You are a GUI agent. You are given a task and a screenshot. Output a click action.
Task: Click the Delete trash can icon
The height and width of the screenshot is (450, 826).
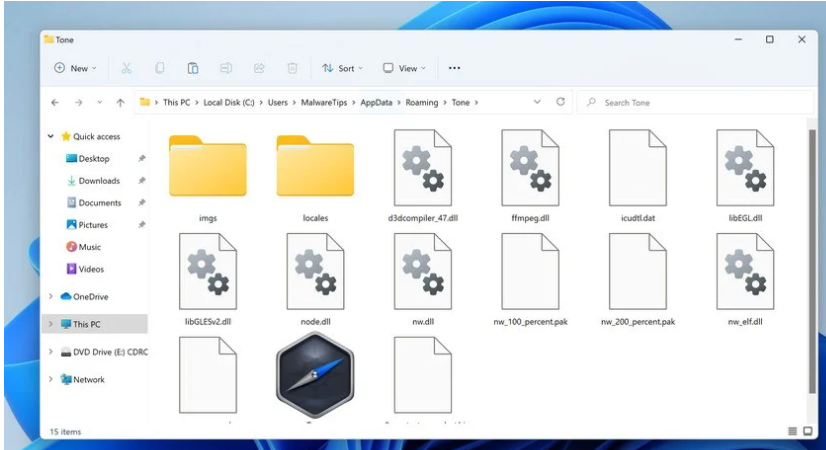pyautogui.click(x=292, y=68)
